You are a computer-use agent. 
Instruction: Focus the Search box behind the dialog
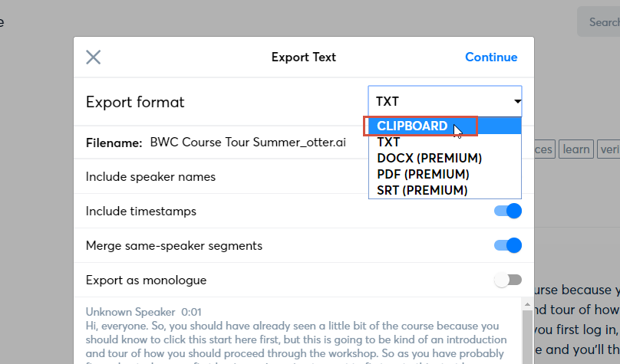coord(602,22)
